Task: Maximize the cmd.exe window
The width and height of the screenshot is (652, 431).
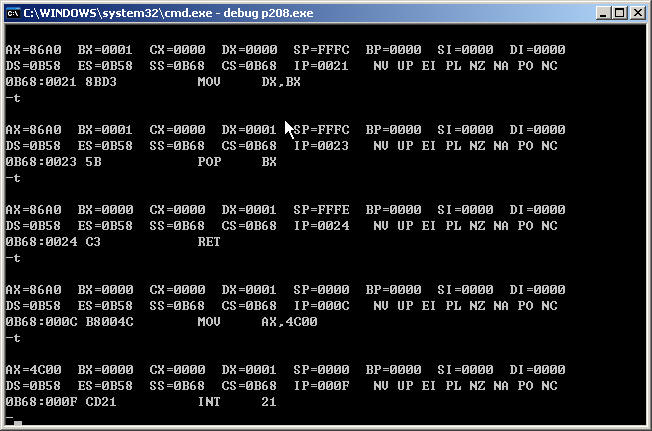Action: click(620, 13)
